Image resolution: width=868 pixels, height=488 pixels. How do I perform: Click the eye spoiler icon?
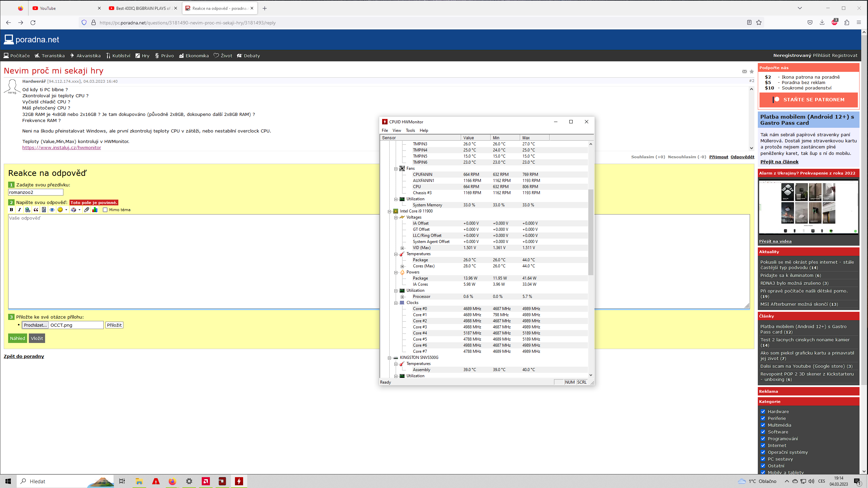52,210
